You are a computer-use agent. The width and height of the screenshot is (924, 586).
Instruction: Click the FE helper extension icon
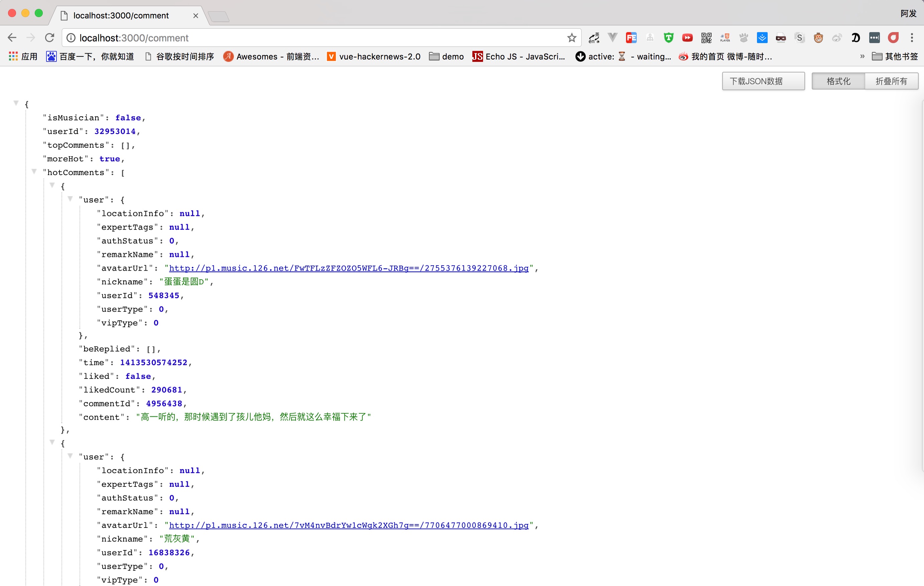[x=631, y=38]
